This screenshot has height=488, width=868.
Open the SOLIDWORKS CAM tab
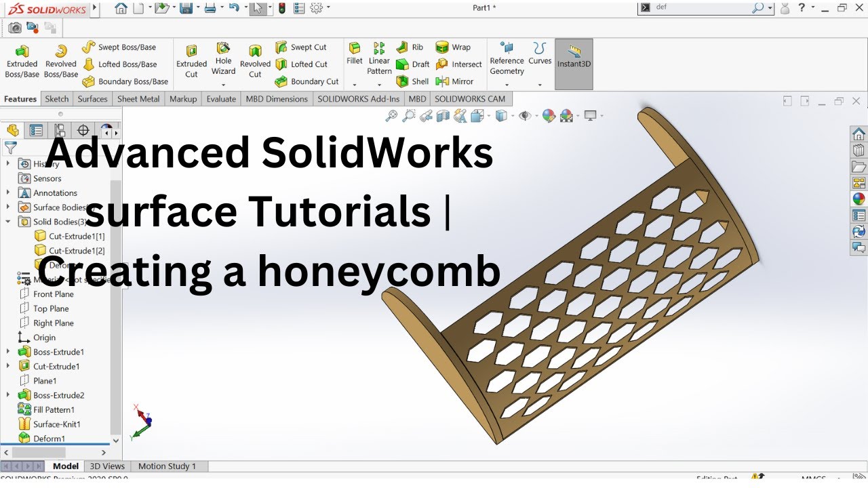(470, 99)
